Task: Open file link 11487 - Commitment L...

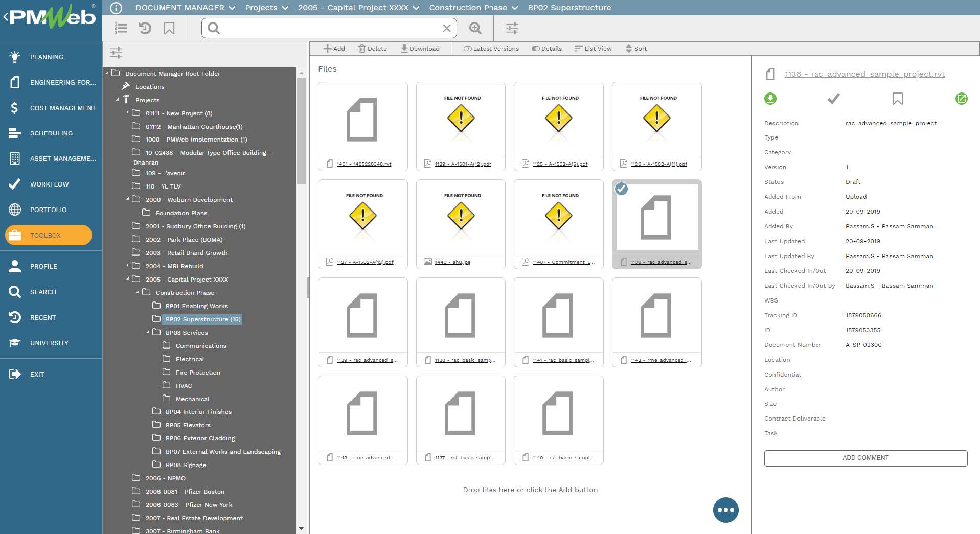Action: pyautogui.click(x=563, y=262)
